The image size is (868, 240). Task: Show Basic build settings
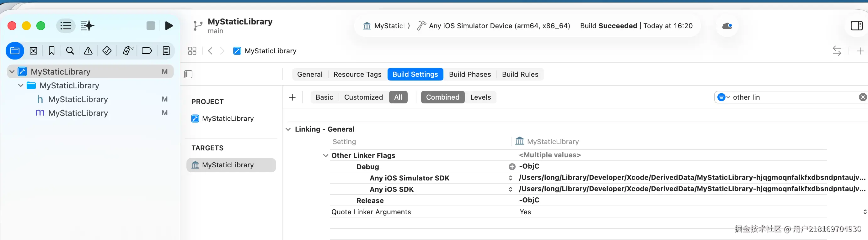coord(324,97)
